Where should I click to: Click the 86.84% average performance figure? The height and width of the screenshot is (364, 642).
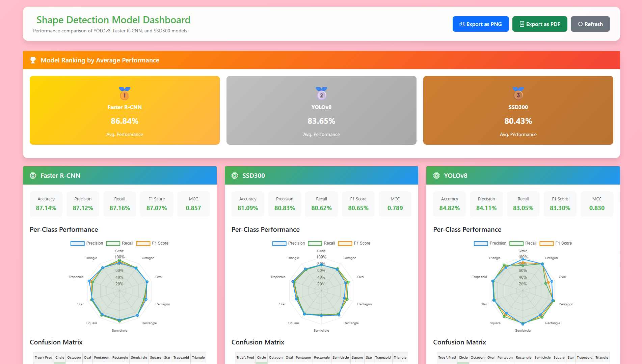pyautogui.click(x=125, y=121)
